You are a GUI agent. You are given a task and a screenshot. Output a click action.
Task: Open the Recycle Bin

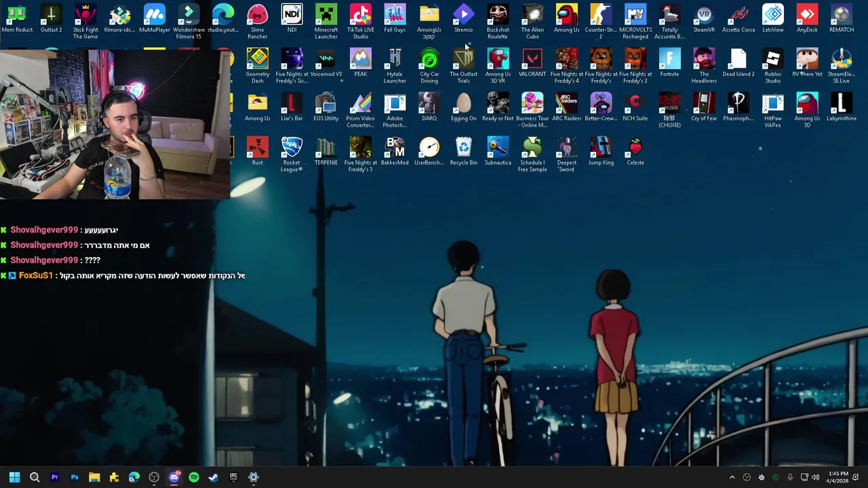(x=463, y=151)
